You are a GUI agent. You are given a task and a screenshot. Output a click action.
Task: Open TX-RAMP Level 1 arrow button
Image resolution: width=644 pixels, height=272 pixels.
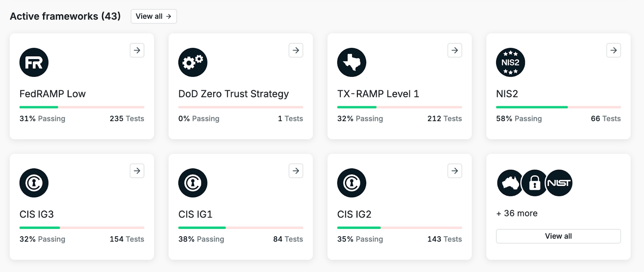coord(455,50)
